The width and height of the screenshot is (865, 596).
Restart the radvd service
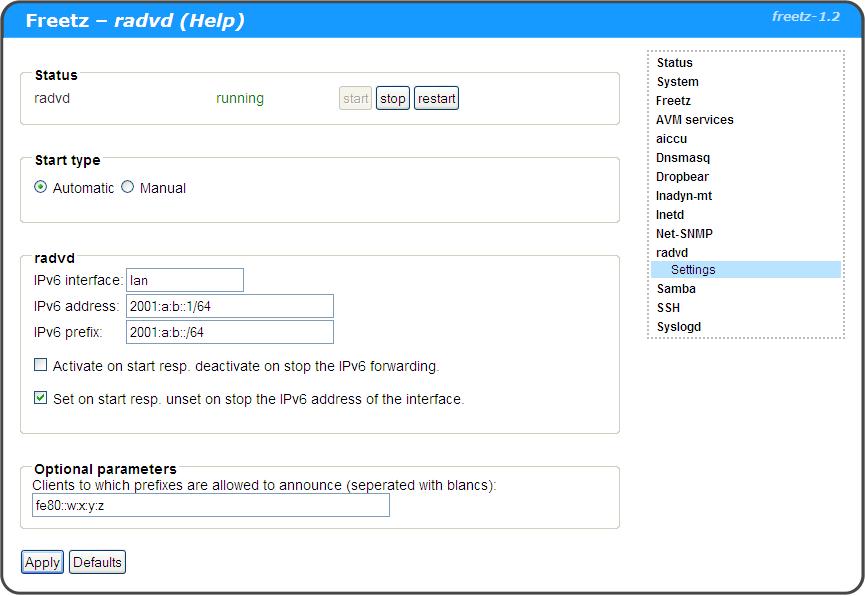pyautogui.click(x=436, y=99)
